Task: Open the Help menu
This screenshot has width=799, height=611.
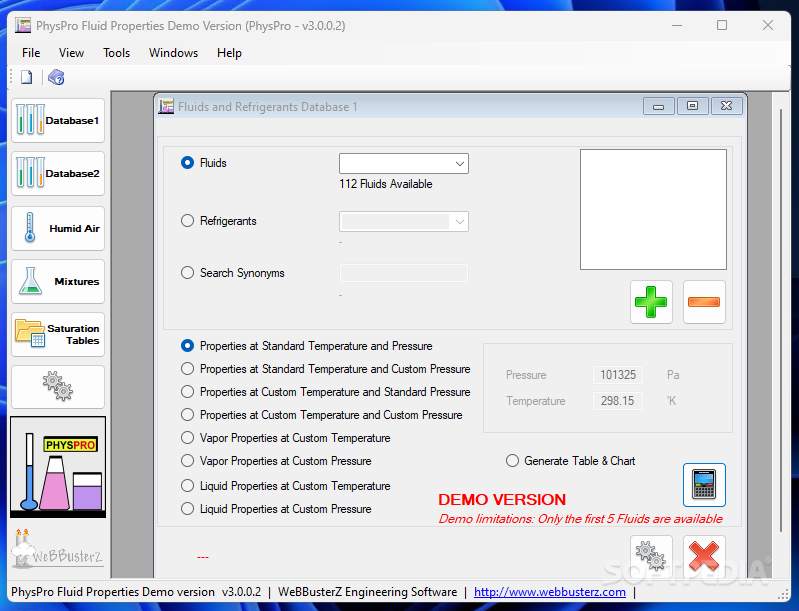Action: click(x=229, y=53)
